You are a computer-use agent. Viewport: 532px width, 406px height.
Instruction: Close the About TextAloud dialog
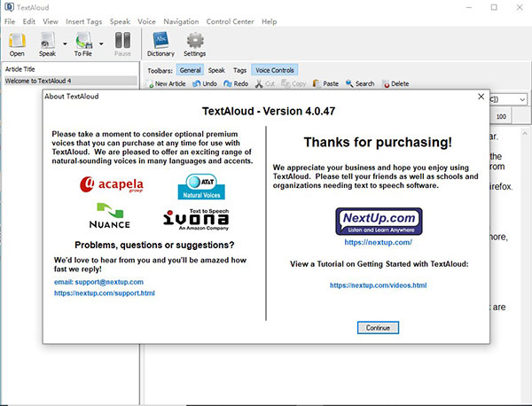481,97
